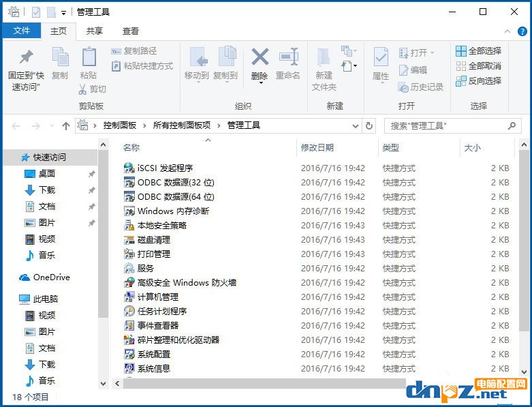Expand breadcrumb arrow after 控制面板

[x=144, y=126]
